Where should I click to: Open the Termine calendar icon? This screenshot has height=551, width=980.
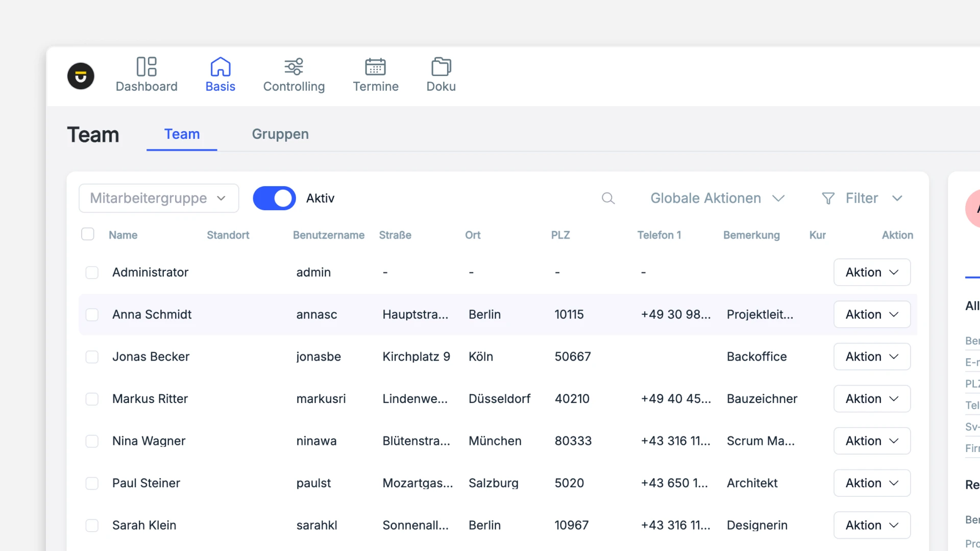pyautogui.click(x=375, y=67)
